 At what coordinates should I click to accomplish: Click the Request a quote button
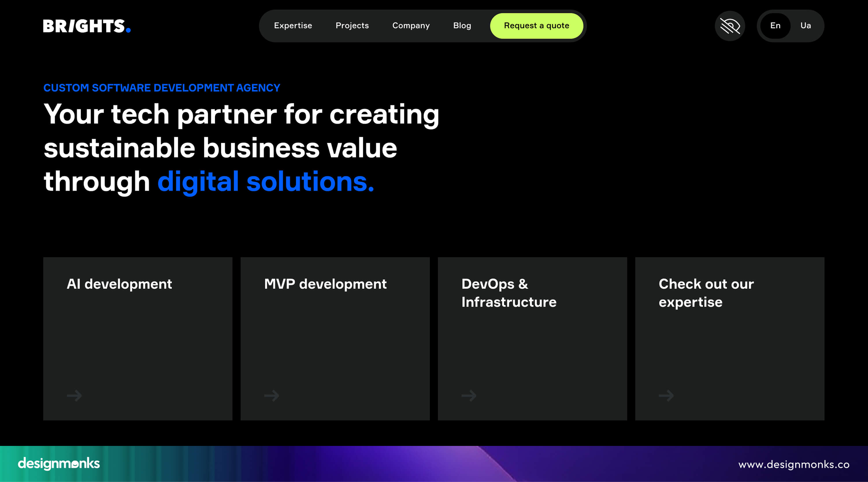tap(537, 26)
